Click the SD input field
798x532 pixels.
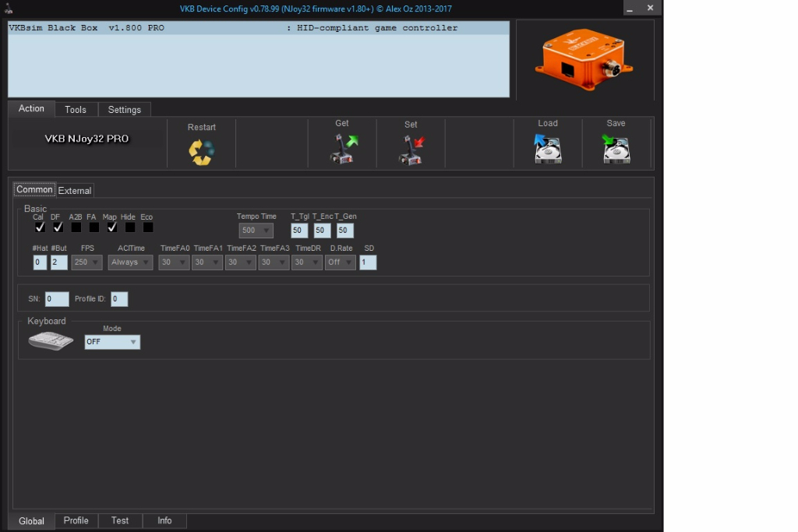pyautogui.click(x=368, y=262)
